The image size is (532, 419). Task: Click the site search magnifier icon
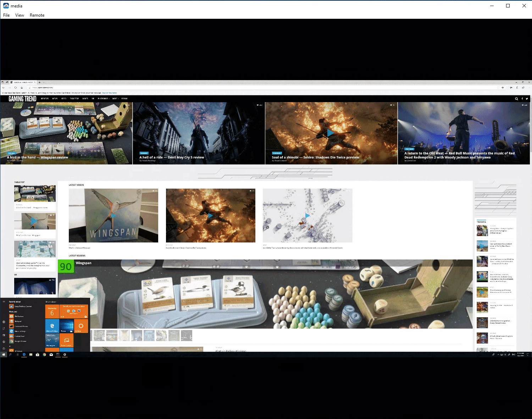516,99
